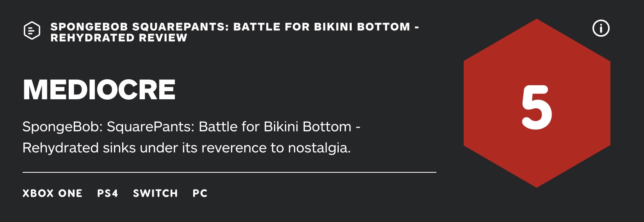This screenshot has width=644, height=222.
Task: Click the word "Rehydrated" in the summary
Action: pyautogui.click(x=60, y=148)
